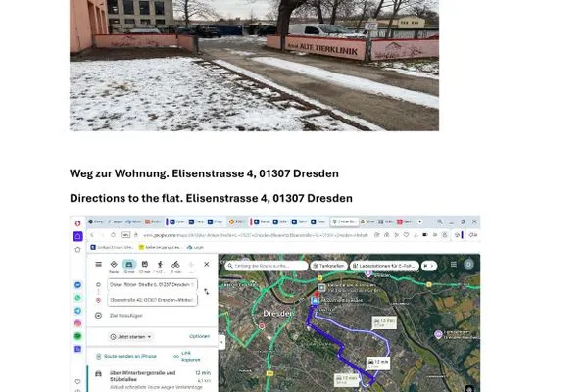This screenshot has height=392, width=588.
Task: Open the new tab plus button
Action: (420, 221)
